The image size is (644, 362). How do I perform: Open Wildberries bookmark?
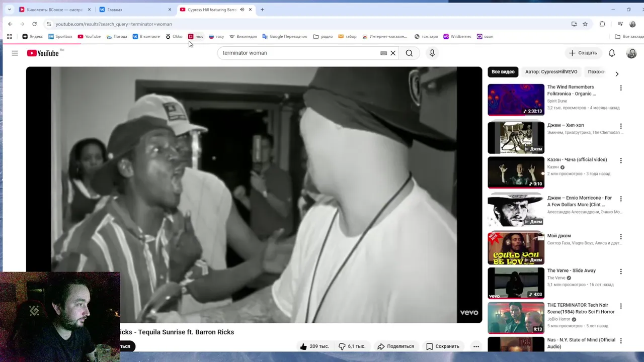point(457,36)
